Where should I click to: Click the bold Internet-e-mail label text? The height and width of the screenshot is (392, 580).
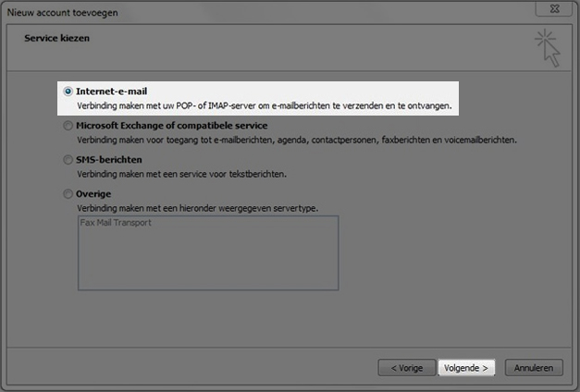click(x=111, y=92)
